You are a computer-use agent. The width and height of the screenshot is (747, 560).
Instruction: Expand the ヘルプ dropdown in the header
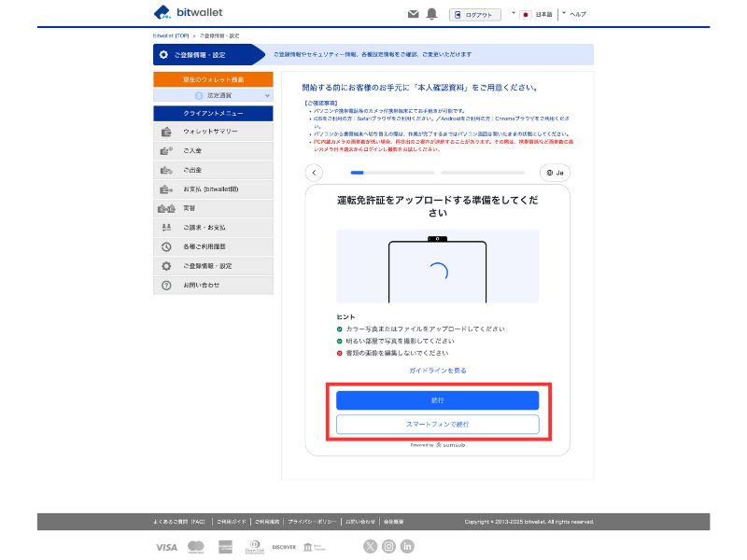pyautogui.click(x=571, y=14)
